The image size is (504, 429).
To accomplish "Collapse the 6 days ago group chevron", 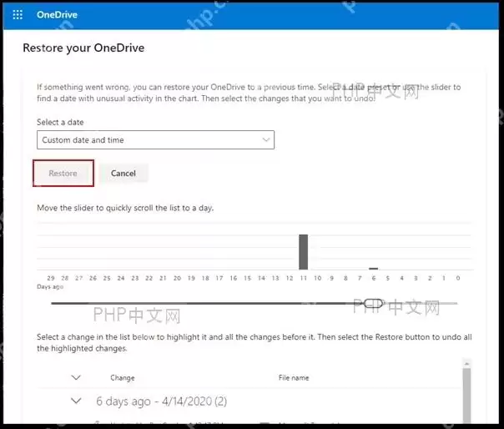I will click(76, 401).
